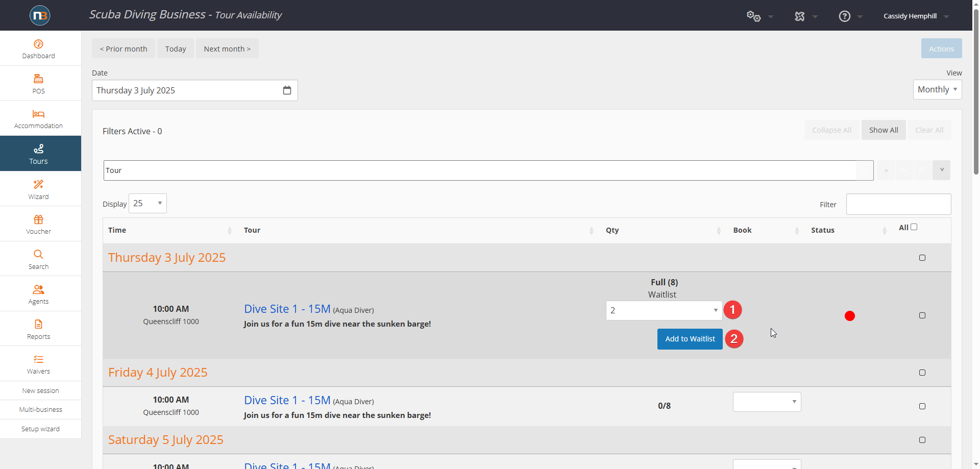Tick the All checkbox in table header
The width and height of the screenshot is (980, 469).
click(914, 227)
